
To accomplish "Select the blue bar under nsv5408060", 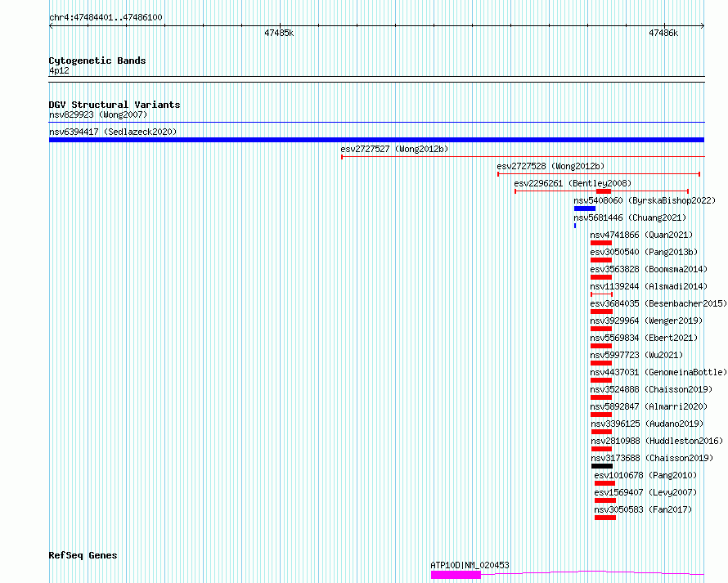I will coord(585,209).
